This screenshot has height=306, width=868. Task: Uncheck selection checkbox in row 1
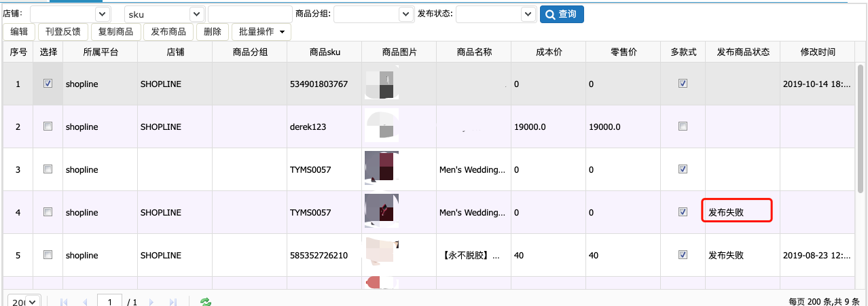(x=48, y=84)
